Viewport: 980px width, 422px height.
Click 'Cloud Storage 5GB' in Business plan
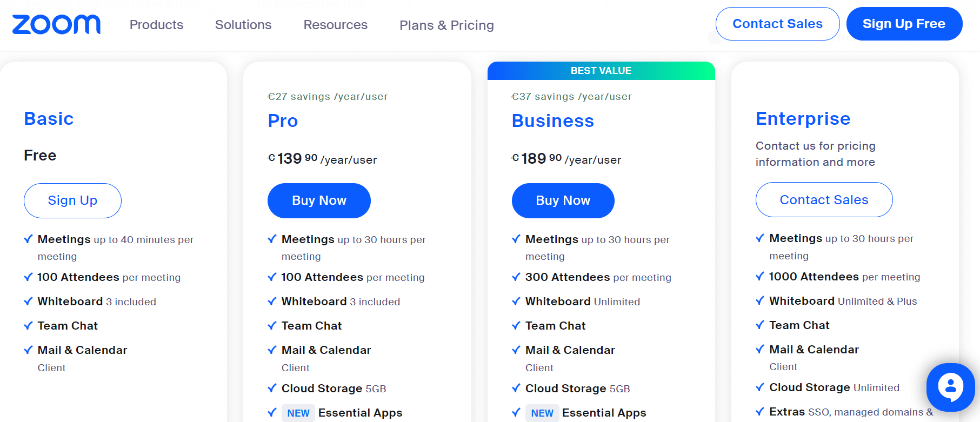coord(577,388)
